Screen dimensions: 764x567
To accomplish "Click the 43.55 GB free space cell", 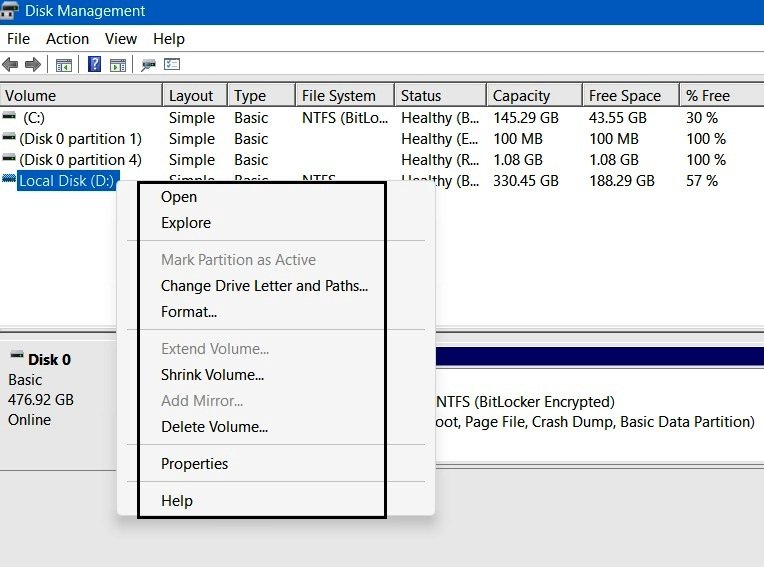I will (617, 117).
